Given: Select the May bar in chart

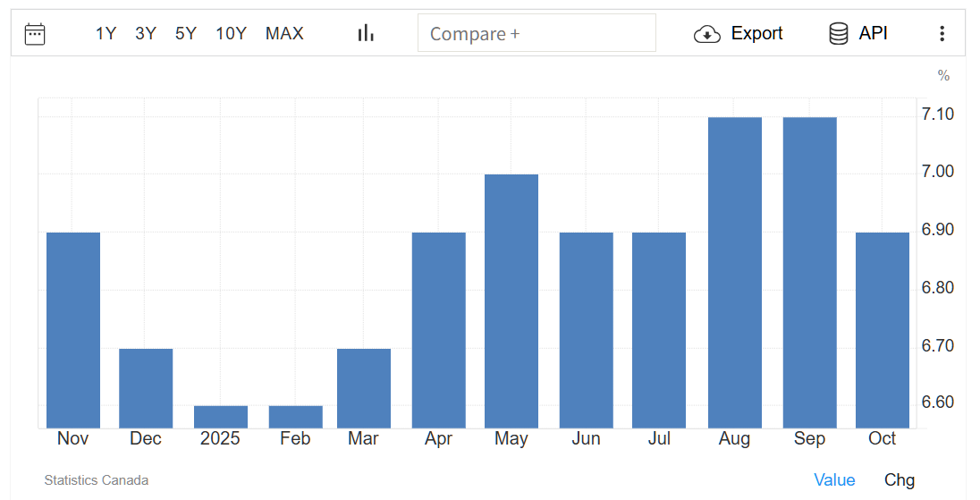Looking at the screenshot, I should (x=511, y=301).
